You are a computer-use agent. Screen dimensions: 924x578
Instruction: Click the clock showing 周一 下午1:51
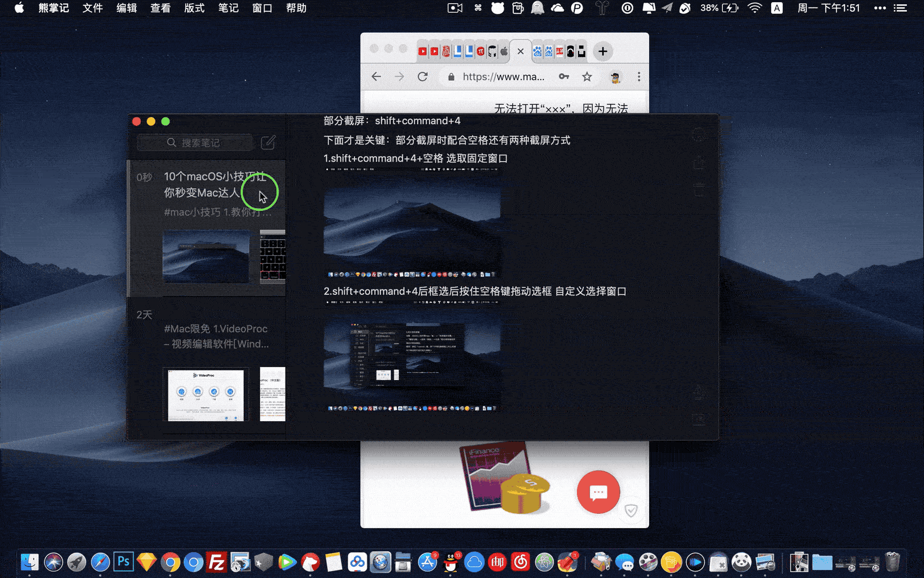pos(828,8)
